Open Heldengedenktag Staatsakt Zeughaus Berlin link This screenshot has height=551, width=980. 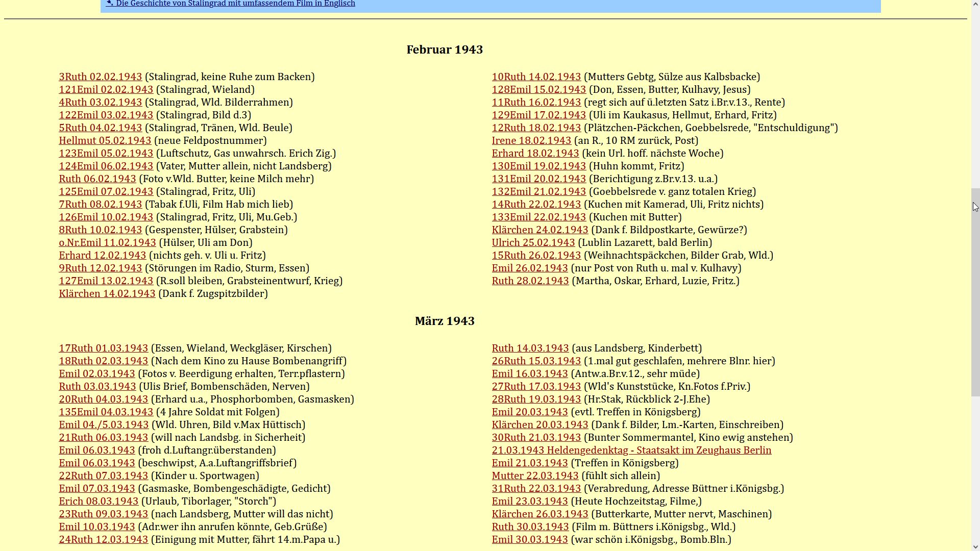[x=631, y=450]
